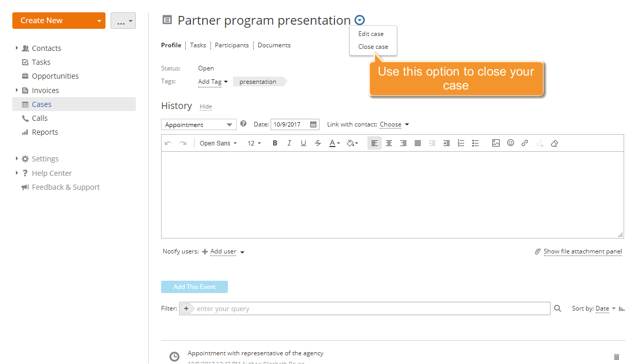
Task: Show the file attachment panel
Action: click(582, 251)
